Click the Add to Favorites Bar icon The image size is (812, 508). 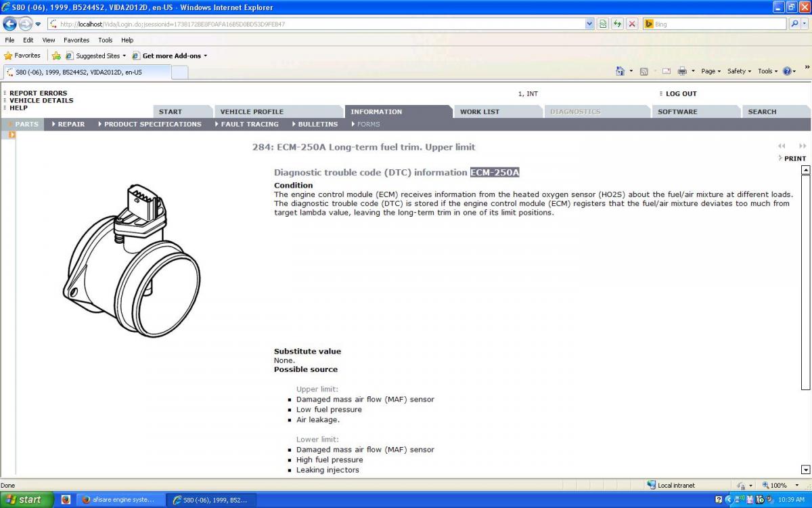(56, 56)
